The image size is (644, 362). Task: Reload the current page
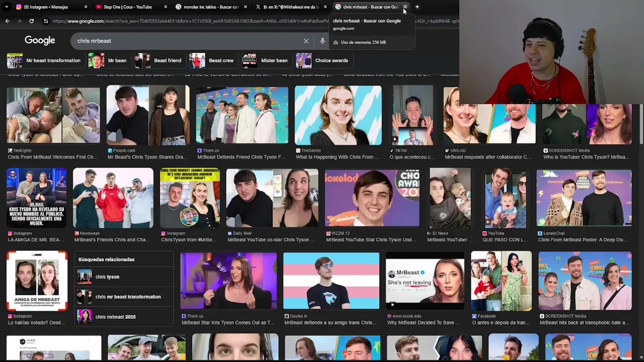tap(31, 21)
